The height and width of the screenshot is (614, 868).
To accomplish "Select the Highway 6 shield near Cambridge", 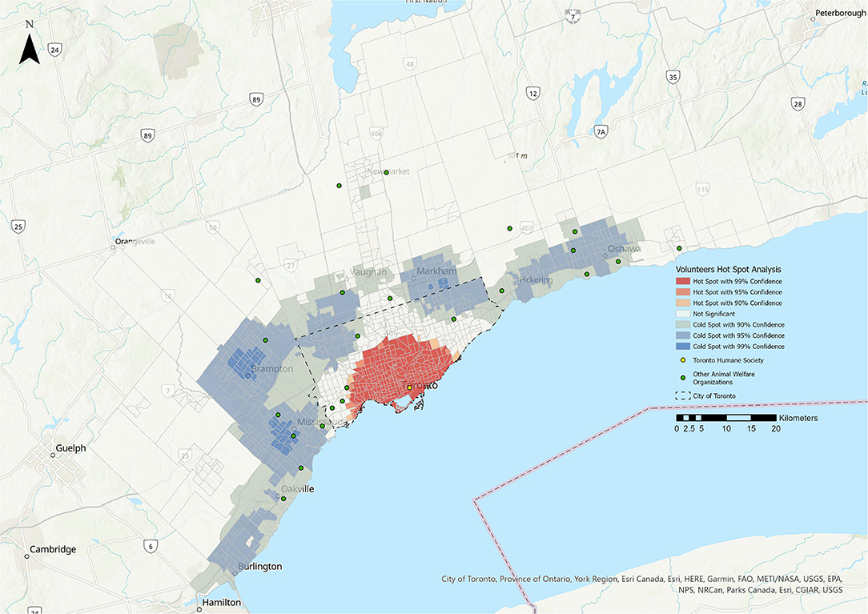I will 151,547.
